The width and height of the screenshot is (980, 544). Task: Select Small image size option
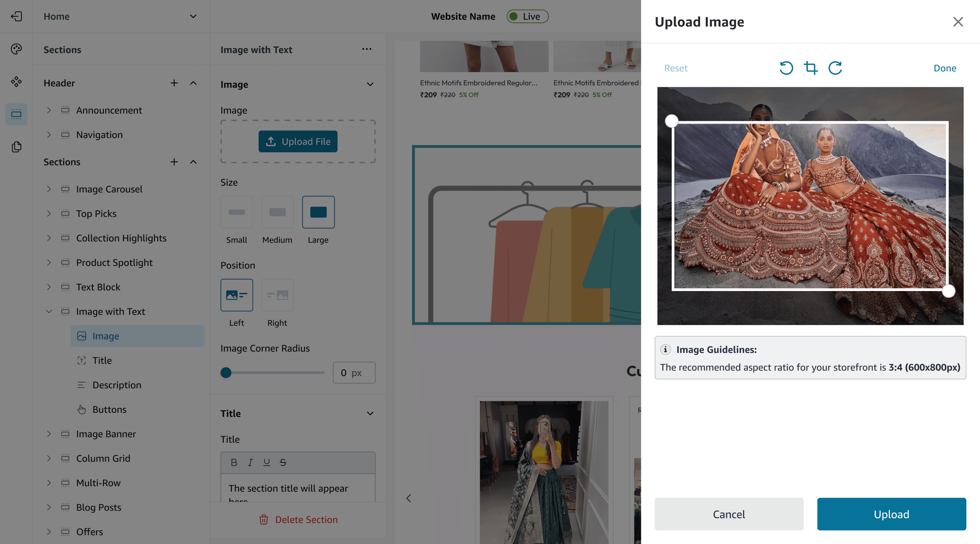pos(237,212)
